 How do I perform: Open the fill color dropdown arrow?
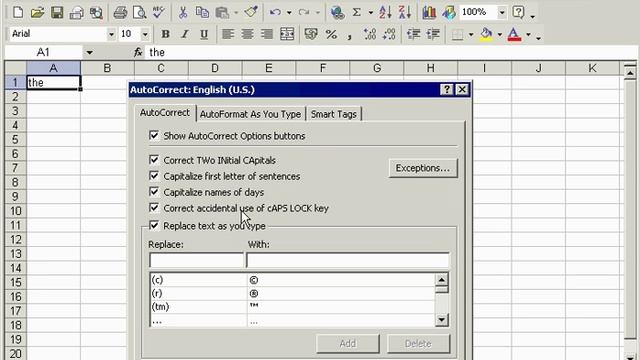(x=499, y=34)
